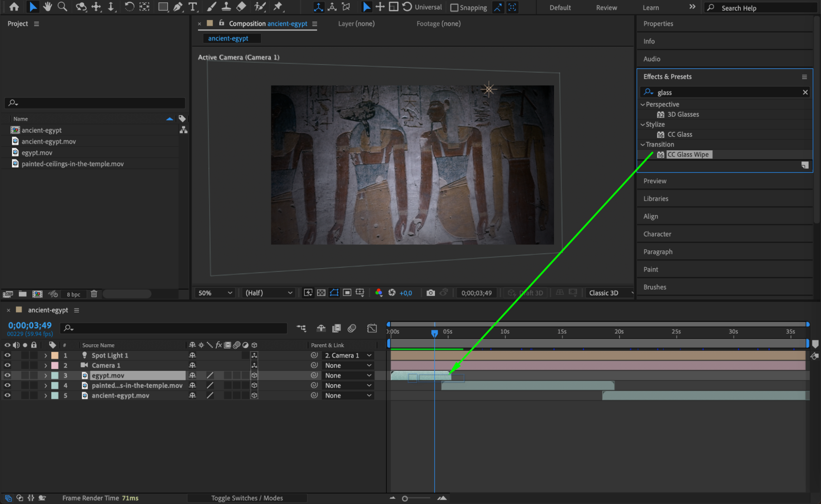Viewport: 821px width, 504px height.
Task: Open the 50% magnification dropdown
Action: click(215, 293)
